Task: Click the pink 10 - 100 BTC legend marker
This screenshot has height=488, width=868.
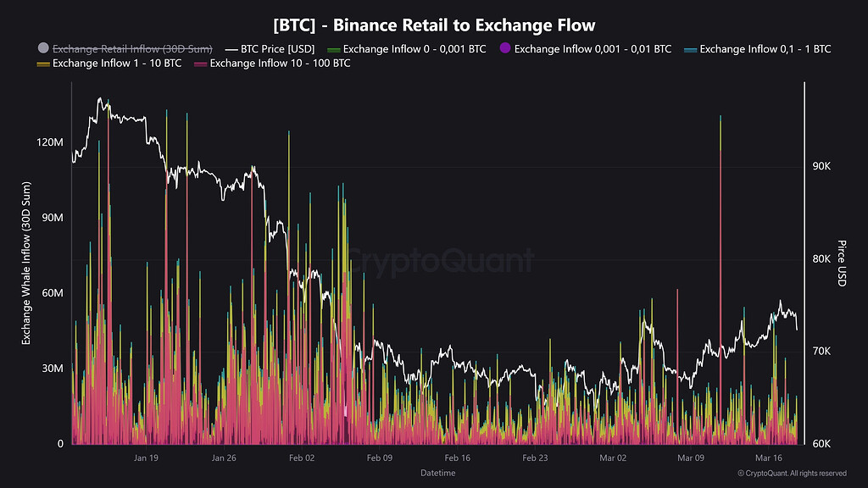Action: click(200, 64)
